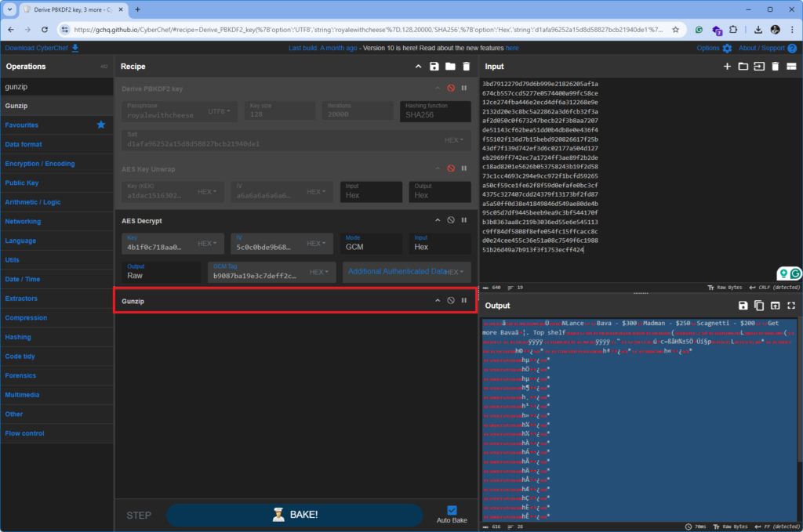Set breakpoint on Gunzip operation
This screenshot has height=532, width=803.
coord(464,300)
